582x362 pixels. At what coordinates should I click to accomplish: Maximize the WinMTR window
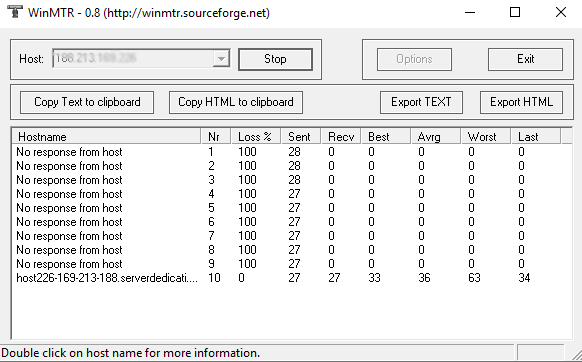coord(515,13)
